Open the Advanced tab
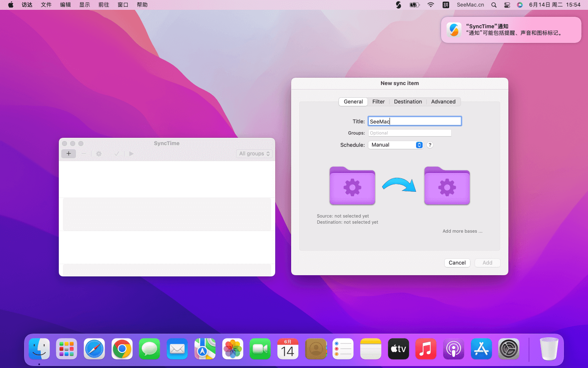 pos(443,102)
